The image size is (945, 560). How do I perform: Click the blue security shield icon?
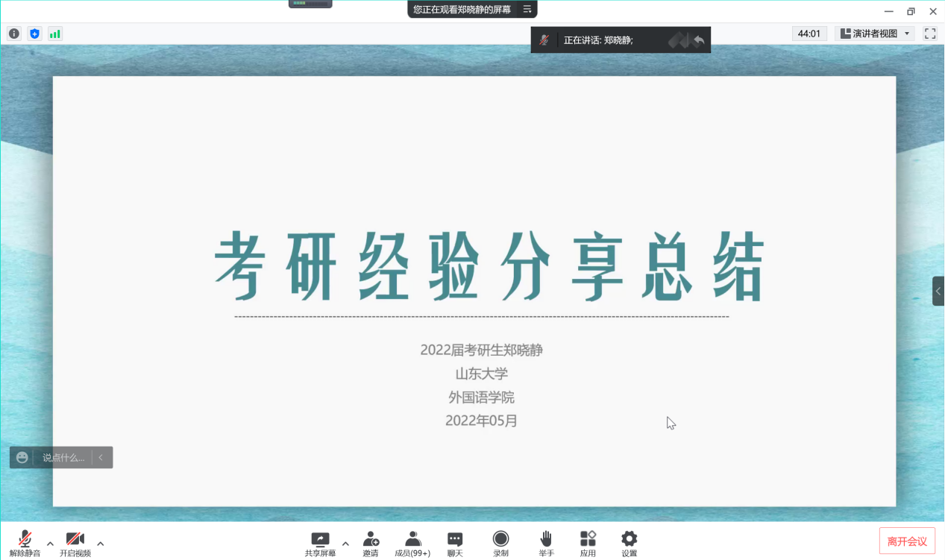[x=34, y=34]
